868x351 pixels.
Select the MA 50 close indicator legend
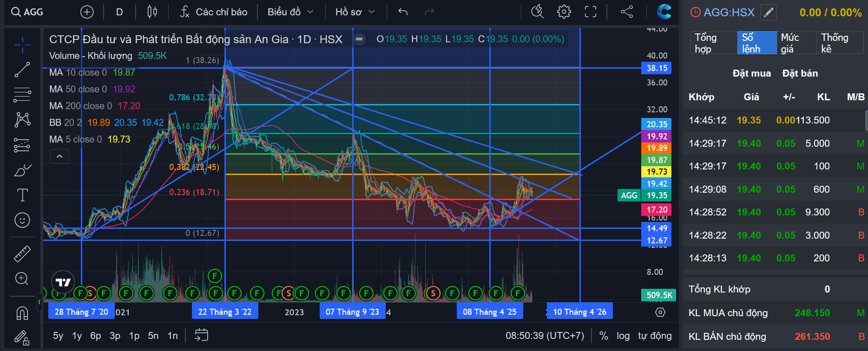92,89
